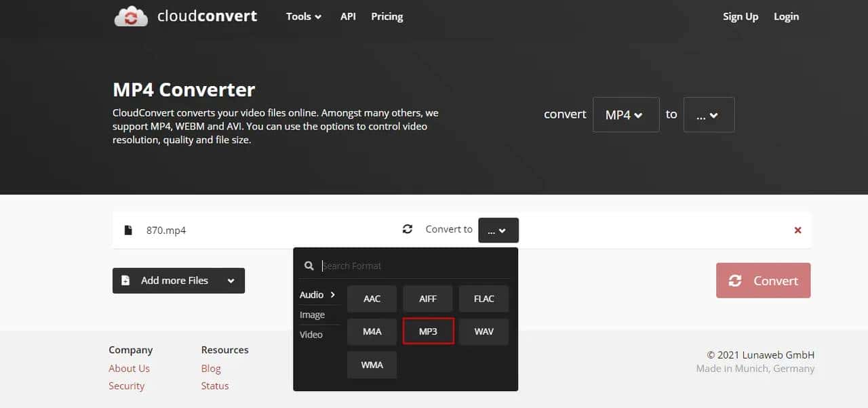Select the WAV format option
Image resolution: width=868 pixels, height=408 pixels.
pos(484,331)
